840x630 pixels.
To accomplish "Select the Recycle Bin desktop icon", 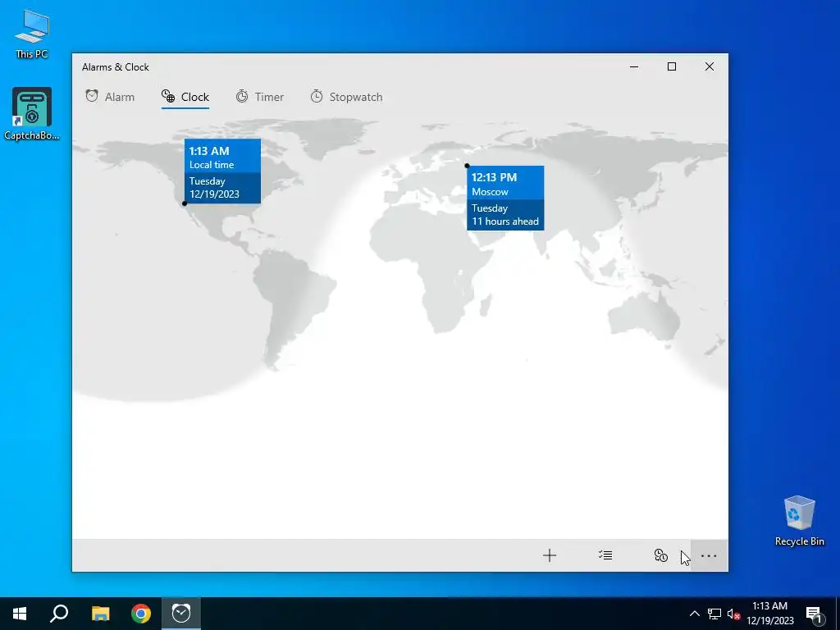I will 799,521.
